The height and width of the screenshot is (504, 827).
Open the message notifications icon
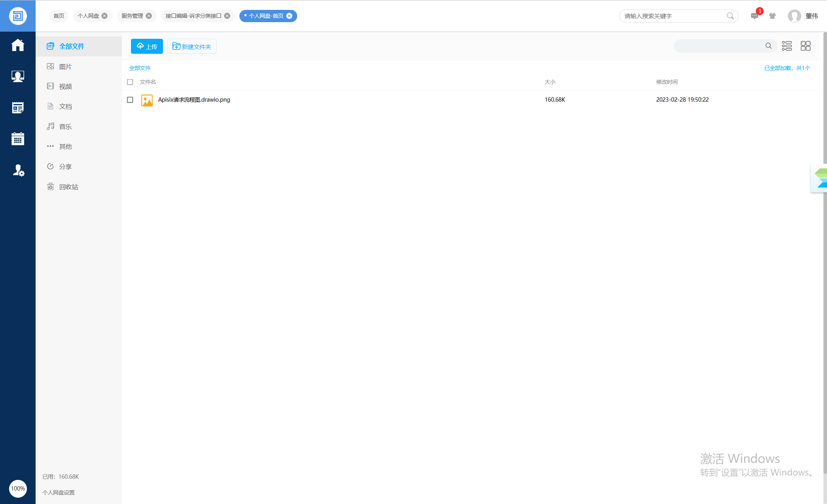click(754, 16)
